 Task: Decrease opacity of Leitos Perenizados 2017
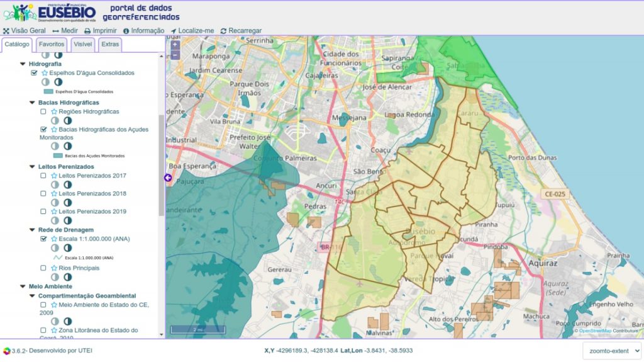tap(55, 184)
